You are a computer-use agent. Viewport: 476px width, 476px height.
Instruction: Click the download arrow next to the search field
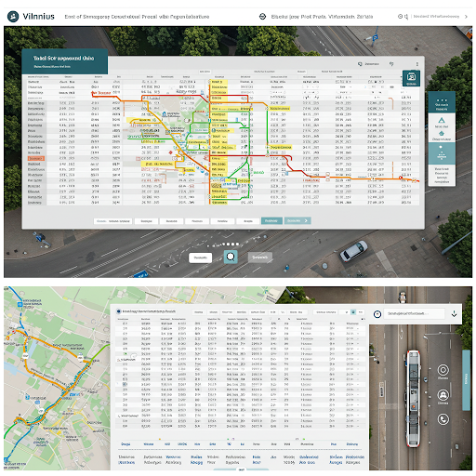pos(454,314)
